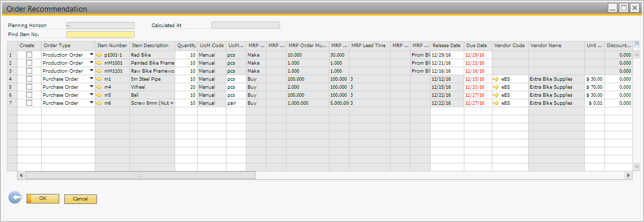Click the Cancel button
The image size is (644, 222).
80,199
